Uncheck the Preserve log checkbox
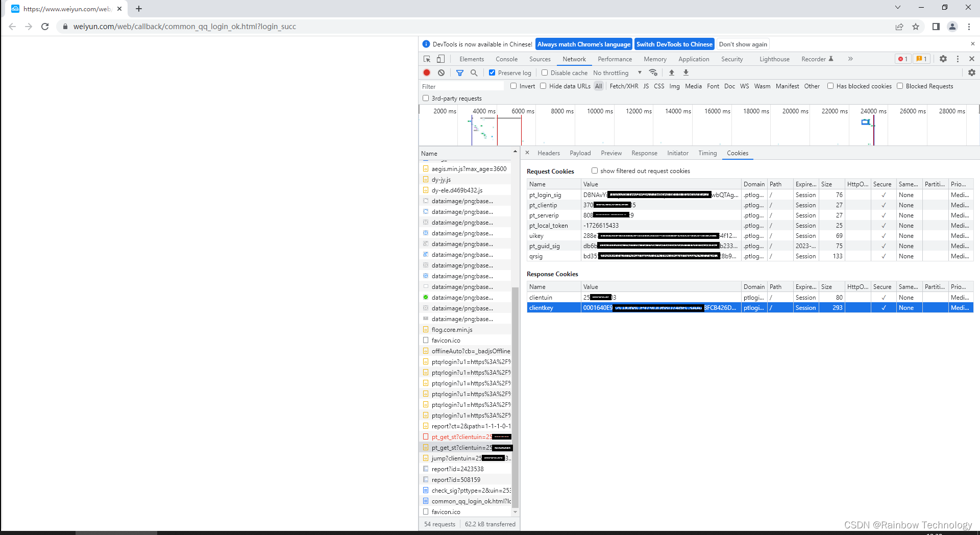 click(x=492, y=72)
